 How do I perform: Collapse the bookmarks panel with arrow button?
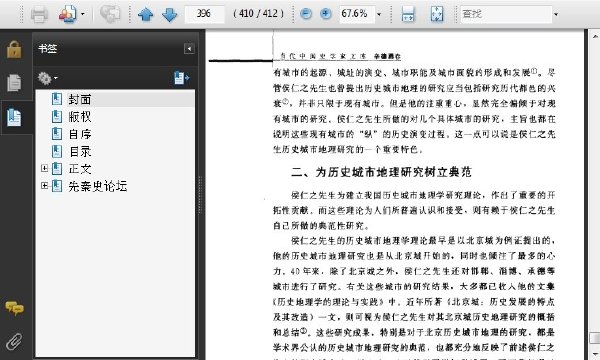[x=189, y=49]
